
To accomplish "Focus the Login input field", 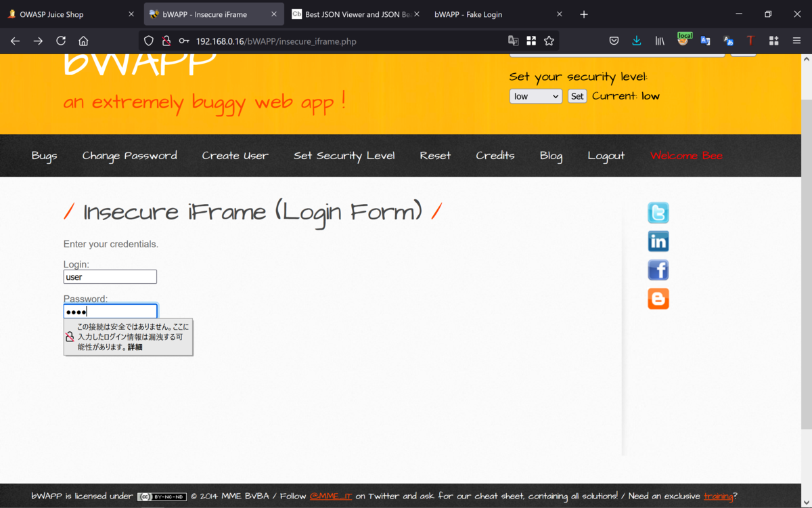I will tap(110, 276).
